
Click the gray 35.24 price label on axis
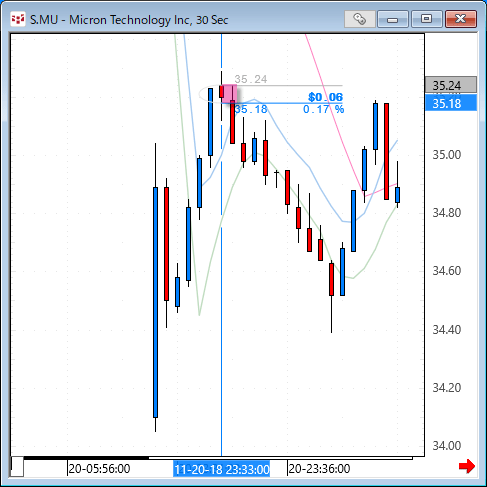(x=451, y=85)
